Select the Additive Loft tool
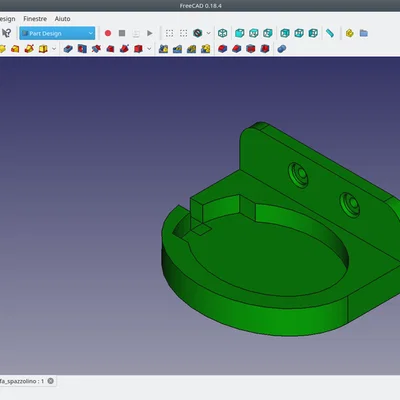This screenshot has width=400, height=400. pyautogui.click(x=15, y=49)
